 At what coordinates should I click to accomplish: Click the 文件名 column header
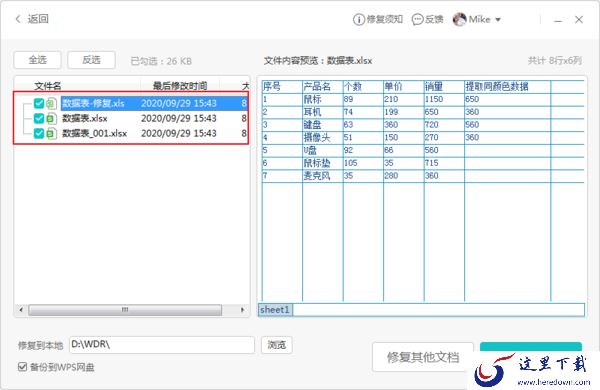pyautogui.click(x=48, y=86)
